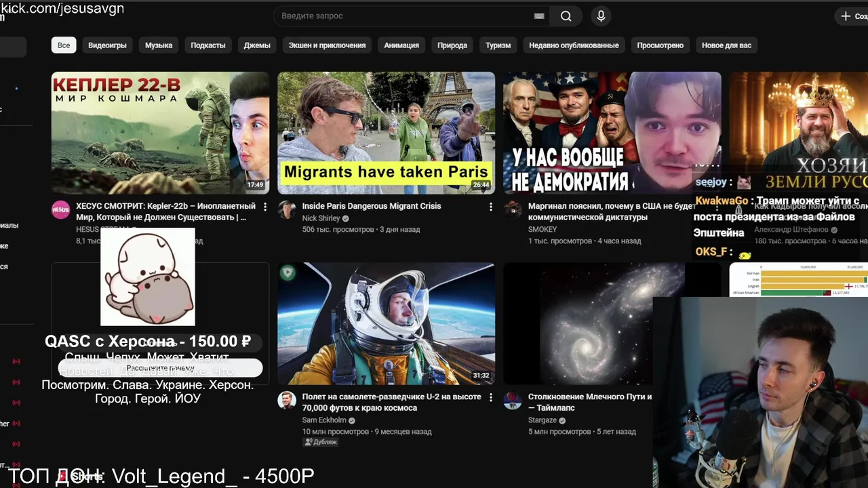Open SMOKEY channel avatar
The height and width of the screenshot is (488, 868).
(x=513, y=209)
